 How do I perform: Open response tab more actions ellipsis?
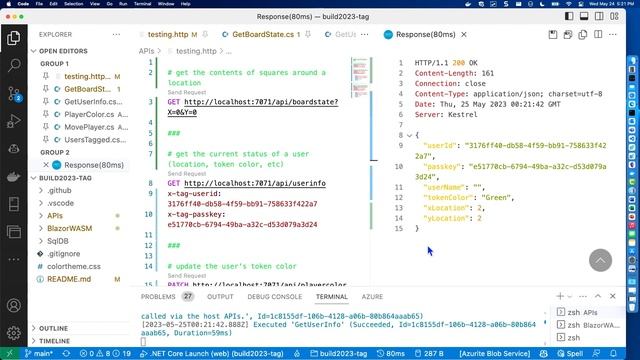pyautogui.click(x=613, y=35)
